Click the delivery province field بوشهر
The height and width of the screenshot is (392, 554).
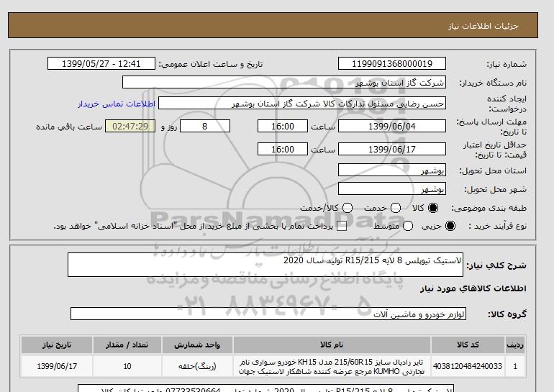(392, 170)
